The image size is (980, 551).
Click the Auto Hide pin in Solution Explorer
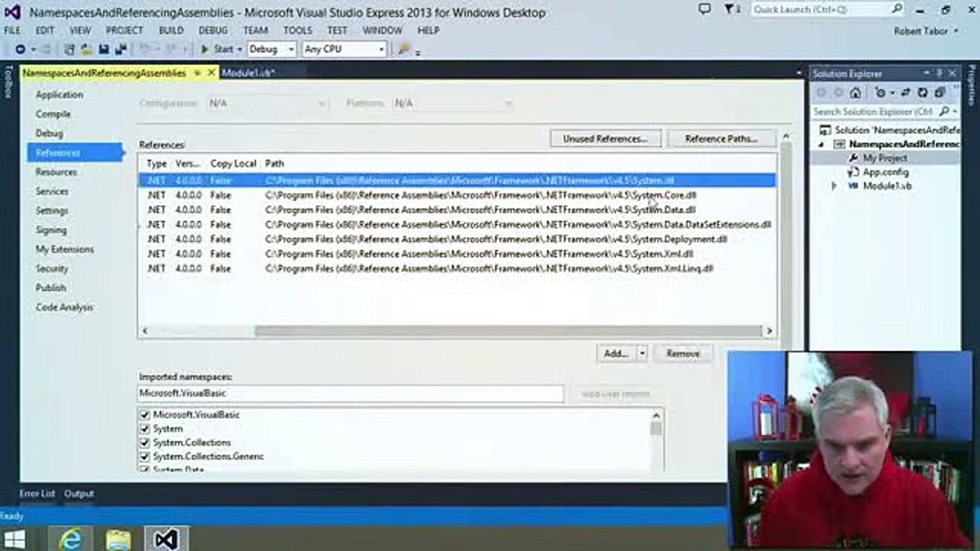[940, 73]
